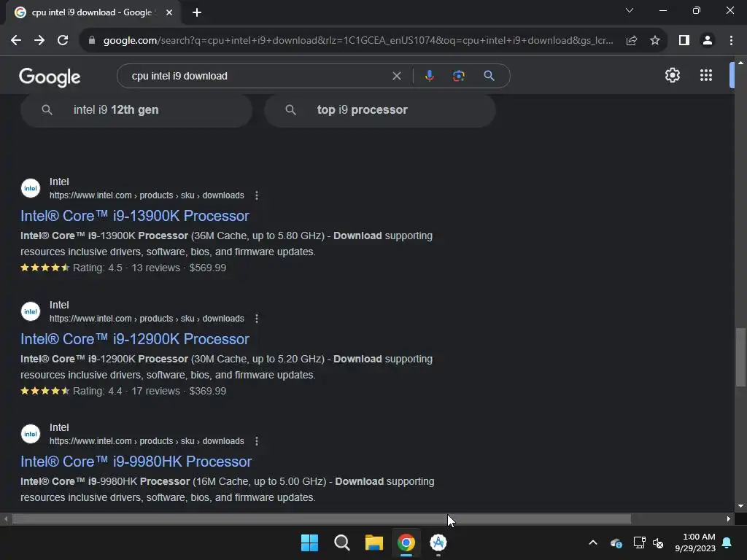Viewport: 747px width, 560px height.
Task: Open Chrome three-dot menu
Action: (x=731, y=41)
